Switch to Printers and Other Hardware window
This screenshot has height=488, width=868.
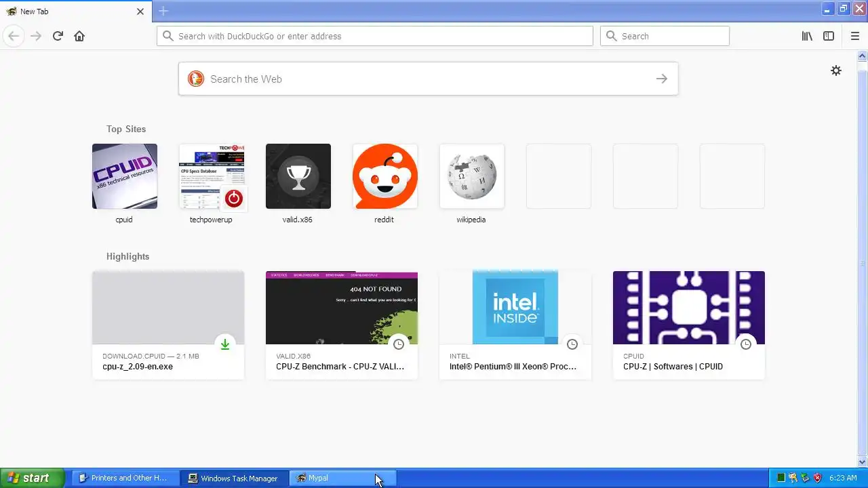click(124, 478)
